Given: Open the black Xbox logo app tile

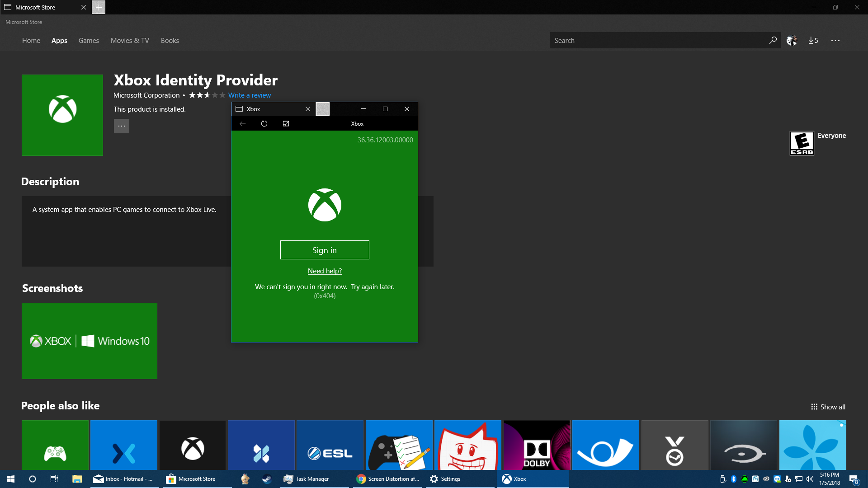Looking at the screenshot, I should pos(193,445).
